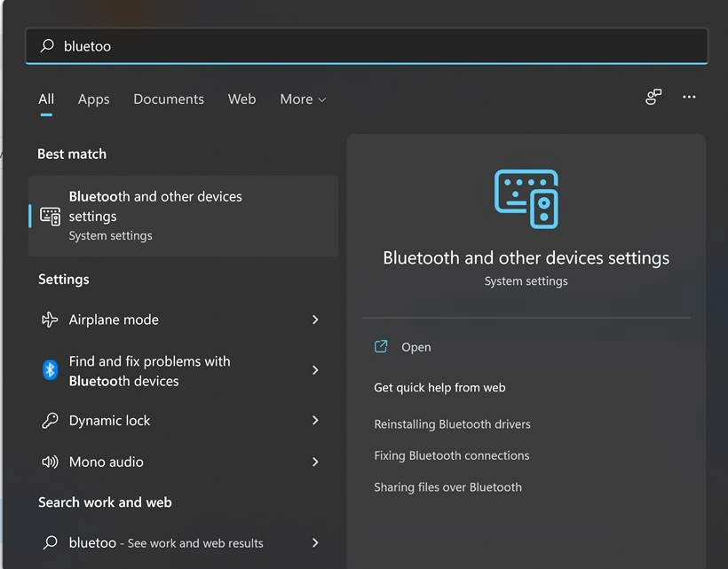Expand Airplane mode chevron
This screenshot has width=728, height=569.
(x=315, y=320)
